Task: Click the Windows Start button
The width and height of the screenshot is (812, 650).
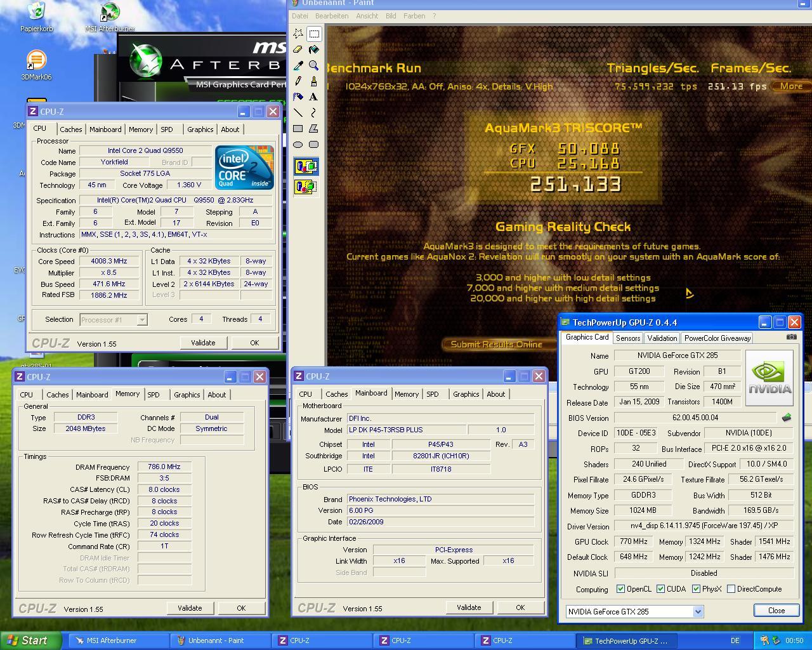Action: click(31, 640)
